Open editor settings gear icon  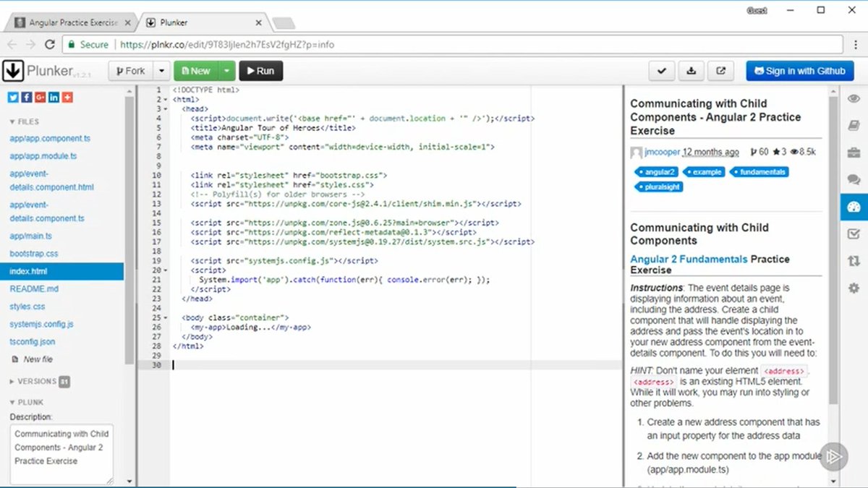point(854,288)
